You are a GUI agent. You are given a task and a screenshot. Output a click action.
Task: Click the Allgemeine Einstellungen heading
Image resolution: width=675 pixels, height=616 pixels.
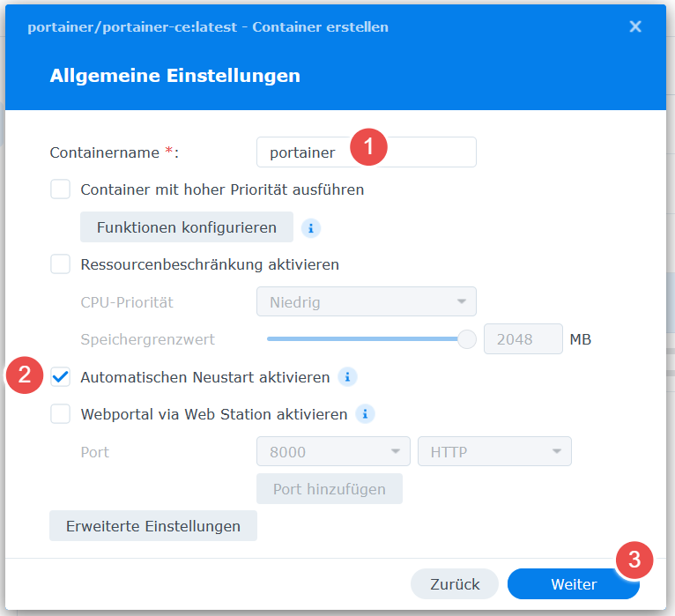pos(175,76)
